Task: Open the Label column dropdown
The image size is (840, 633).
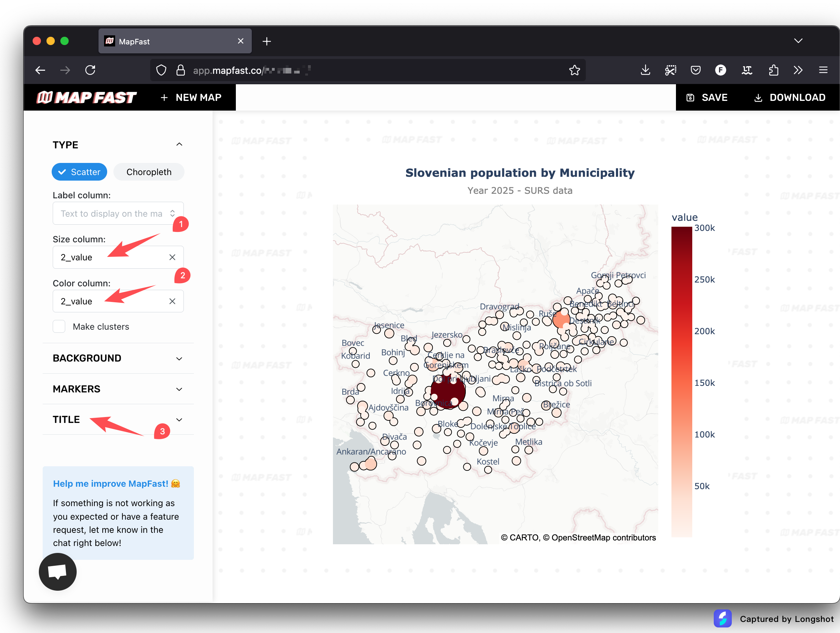Action: [118, 214]
